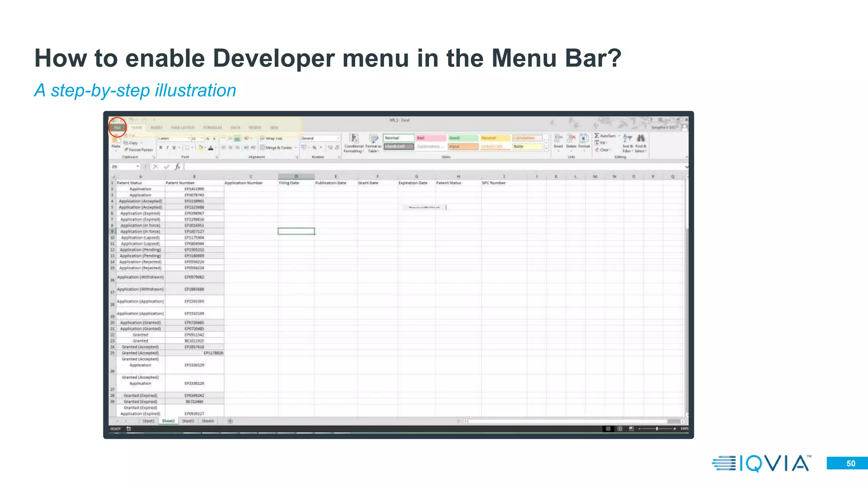Open Format as Table gallery
Image resolution: width=868 pixels, height=488 pixels.
[373, 143]
